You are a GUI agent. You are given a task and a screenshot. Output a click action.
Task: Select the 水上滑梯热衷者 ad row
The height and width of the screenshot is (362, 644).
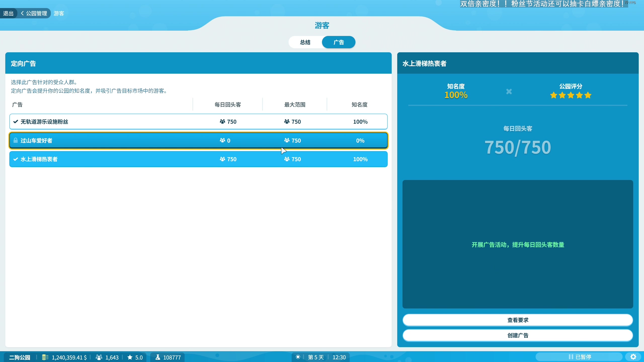198,159
